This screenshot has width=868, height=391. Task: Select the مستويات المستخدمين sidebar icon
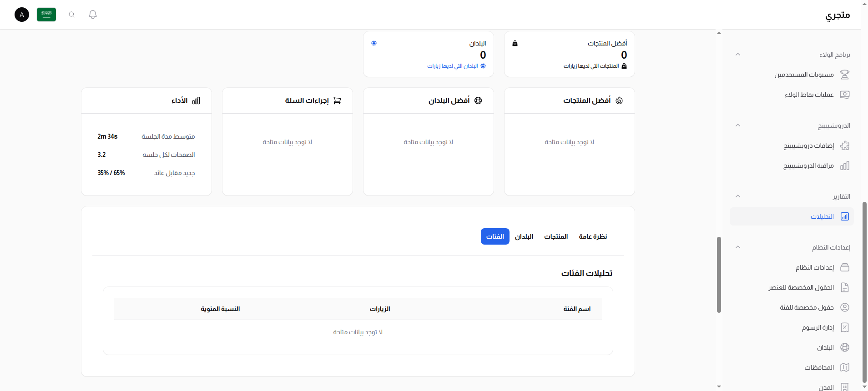click(x=845, y=75)
